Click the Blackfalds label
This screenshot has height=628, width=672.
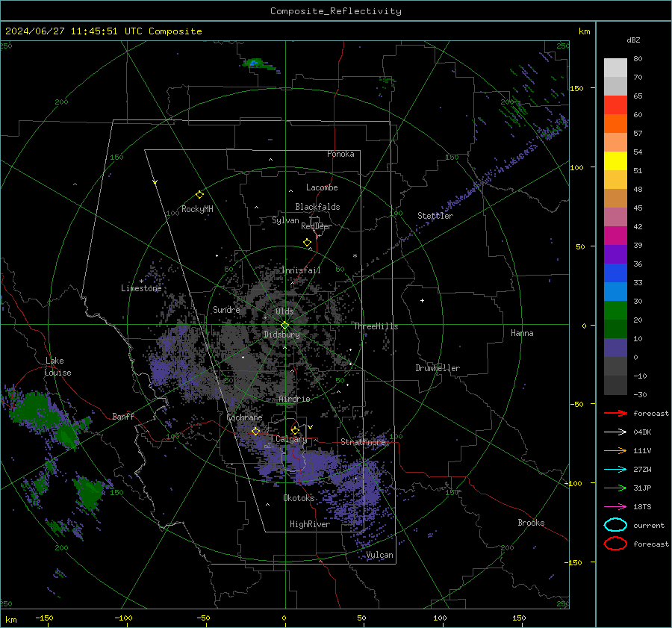[x=317, y=207]
